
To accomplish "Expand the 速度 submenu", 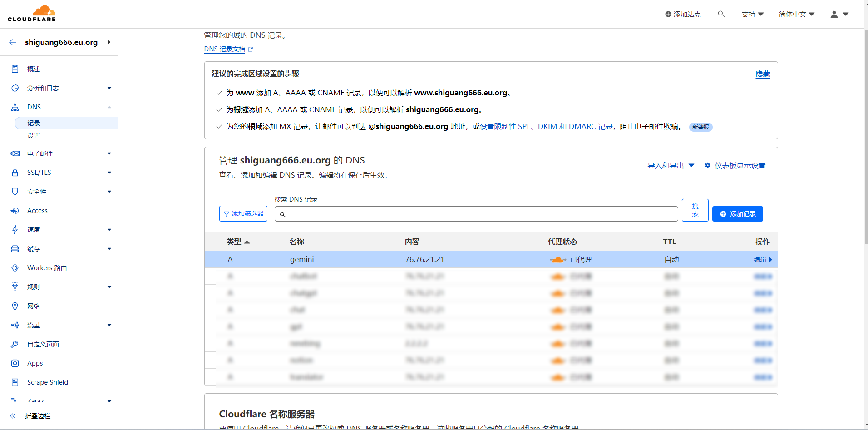I will click(109, 230).
